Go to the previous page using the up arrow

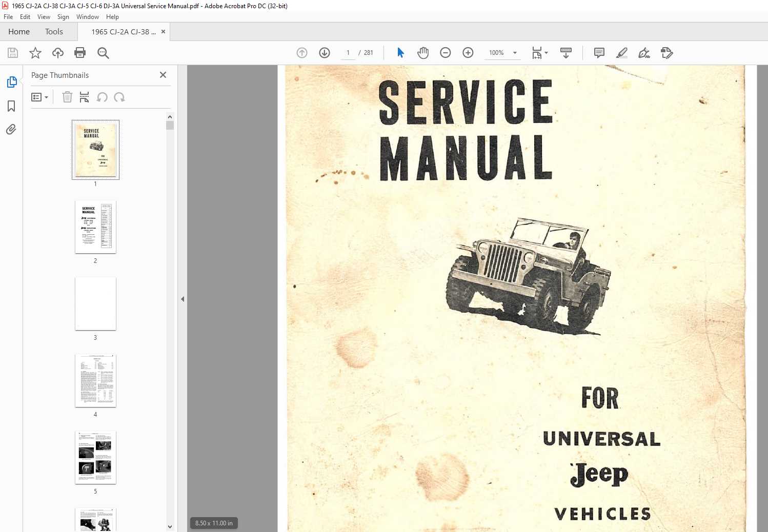click(302, 53)
